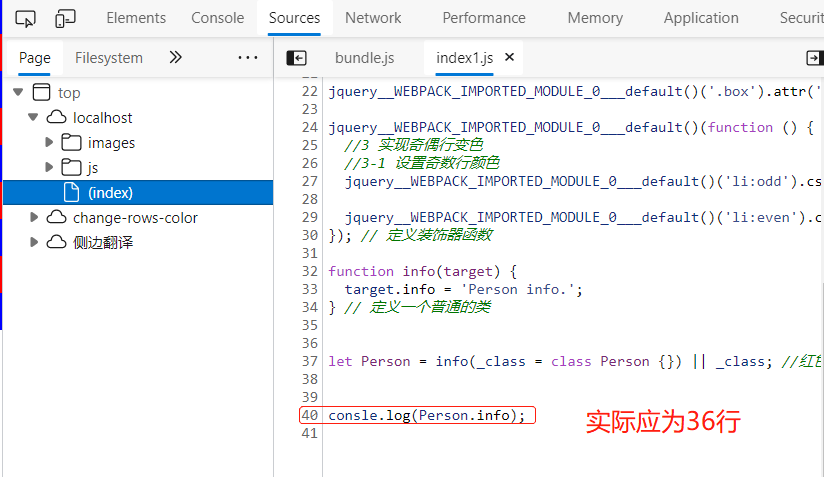The image size is (824, 477).
Task: Expand the js folder arrow
Action: pos(49,167)
